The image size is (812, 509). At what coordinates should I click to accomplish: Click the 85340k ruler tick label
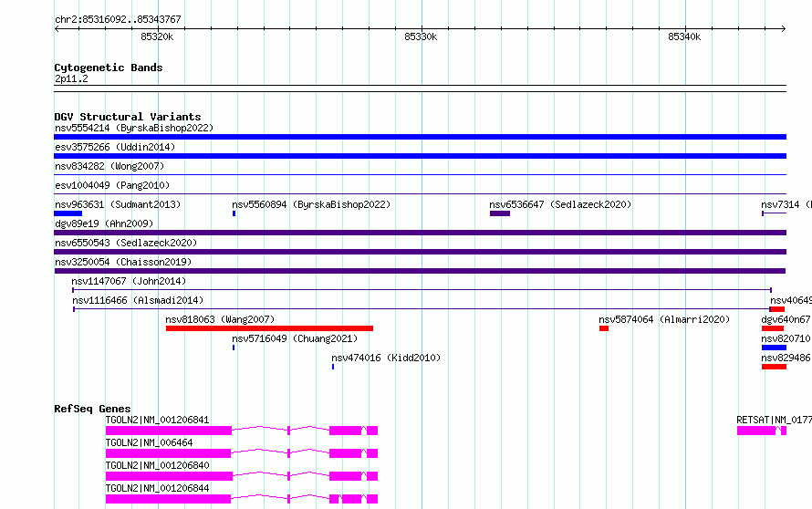[x=684, y=36]
